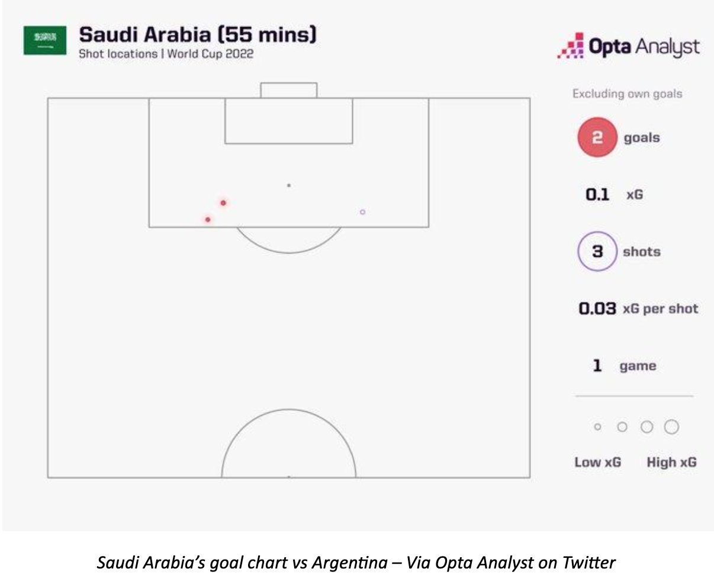Select the largest High xG legend circle
Screen dimensions: 714x588
click(x=671, y=427)
